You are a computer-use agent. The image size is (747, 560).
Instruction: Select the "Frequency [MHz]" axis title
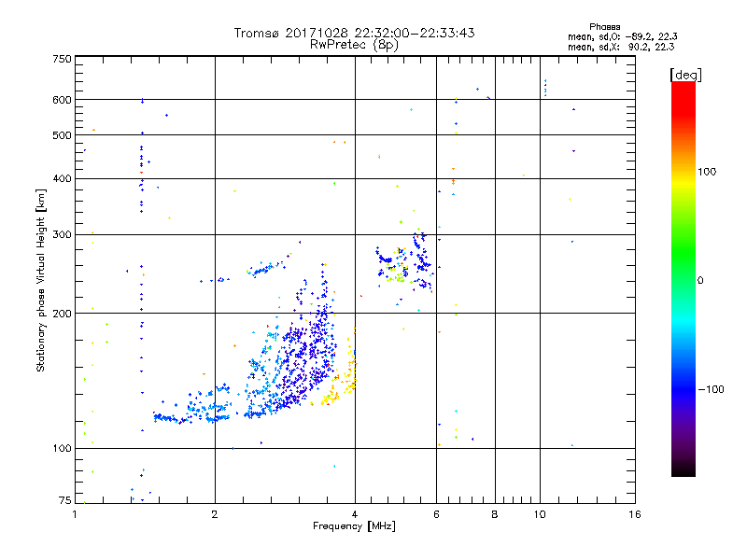pos(354,526)
